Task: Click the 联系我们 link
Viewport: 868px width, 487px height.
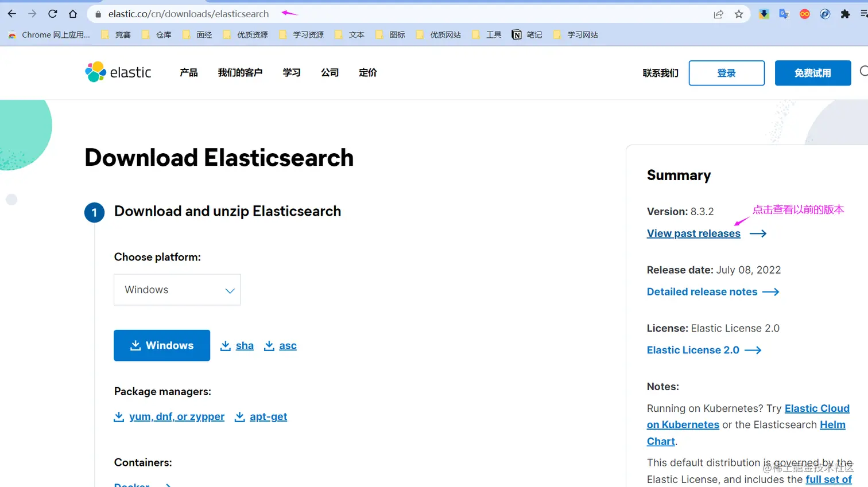Action: click(660, 73)
